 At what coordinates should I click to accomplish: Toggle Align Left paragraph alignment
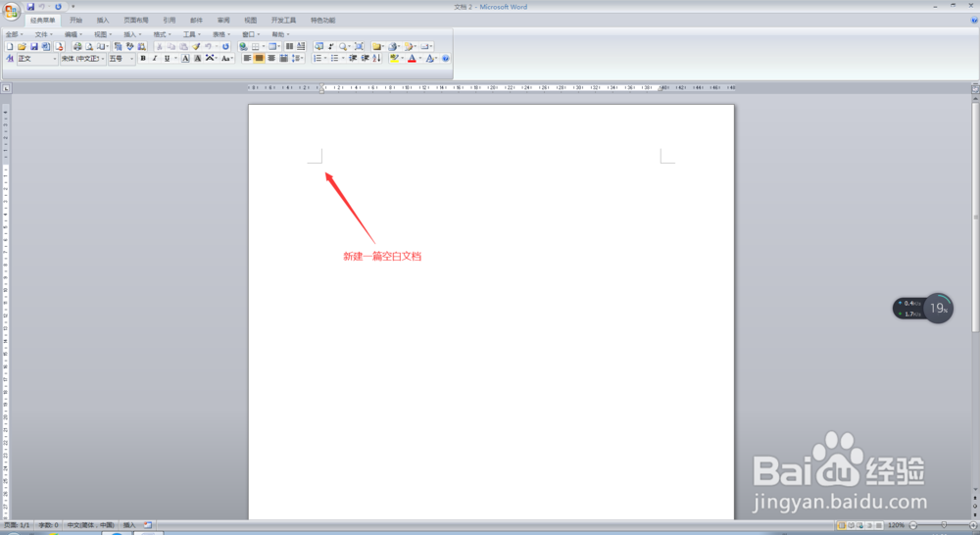[x=247, y=58]
